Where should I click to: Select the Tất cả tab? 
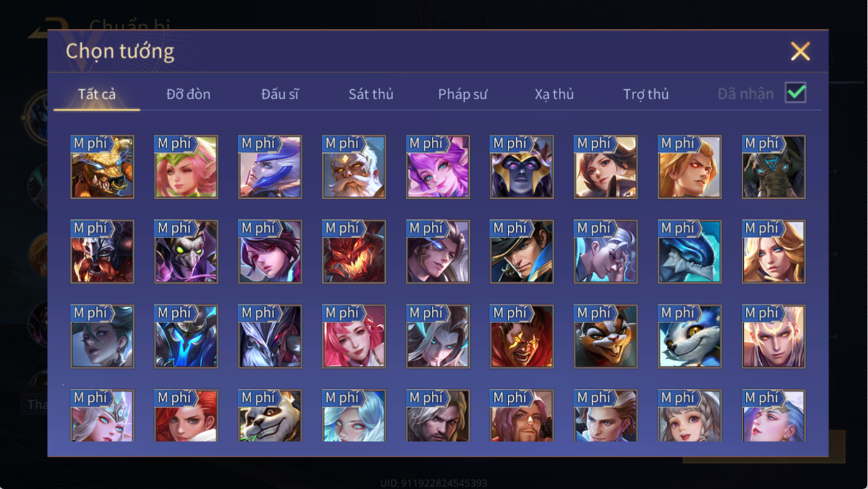(97, 94)
